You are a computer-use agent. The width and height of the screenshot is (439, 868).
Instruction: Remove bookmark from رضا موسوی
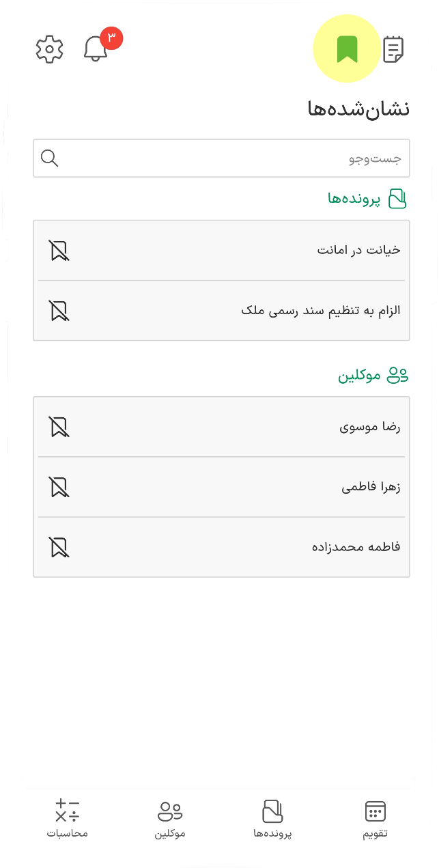pyautogui.click(x=59, y=427)
